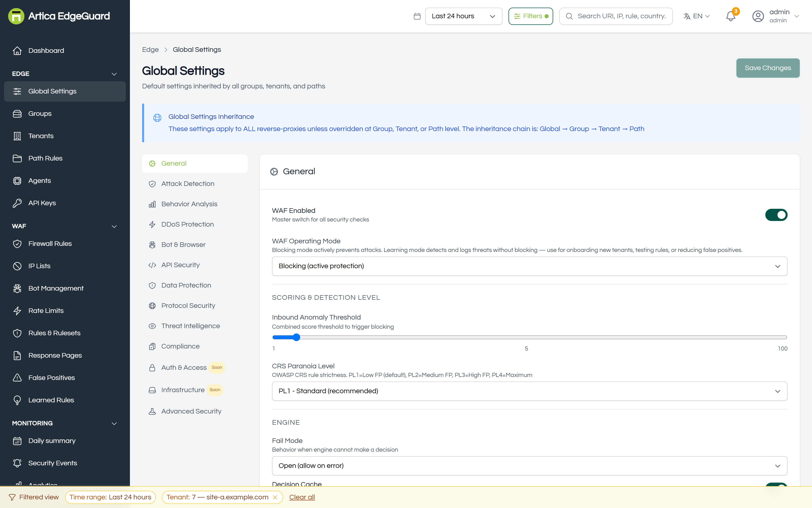Open Bot Management in sidebar
The height and width of the screenshot is (508, 812).
(65, 288)
